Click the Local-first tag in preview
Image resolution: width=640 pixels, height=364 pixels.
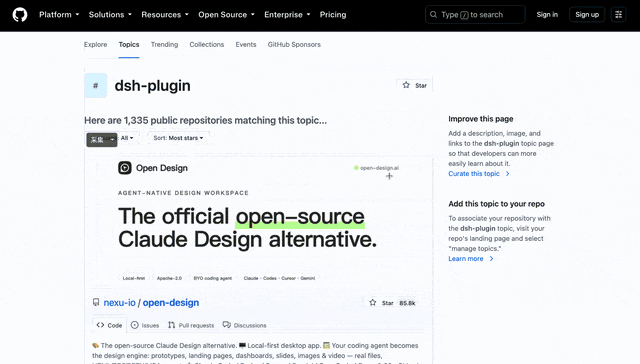pos(134,278)
